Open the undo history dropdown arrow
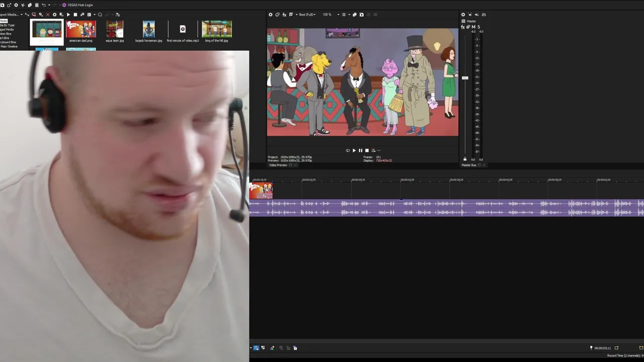The width and height of the screenshot is (644, 362). [49, 5]
